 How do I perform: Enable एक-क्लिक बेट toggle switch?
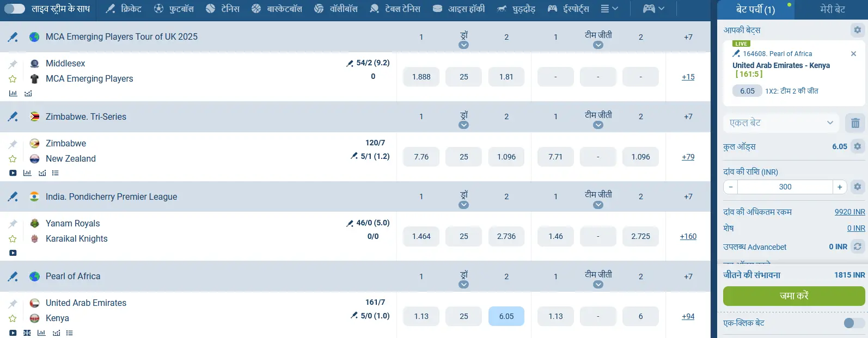point(850,323)
